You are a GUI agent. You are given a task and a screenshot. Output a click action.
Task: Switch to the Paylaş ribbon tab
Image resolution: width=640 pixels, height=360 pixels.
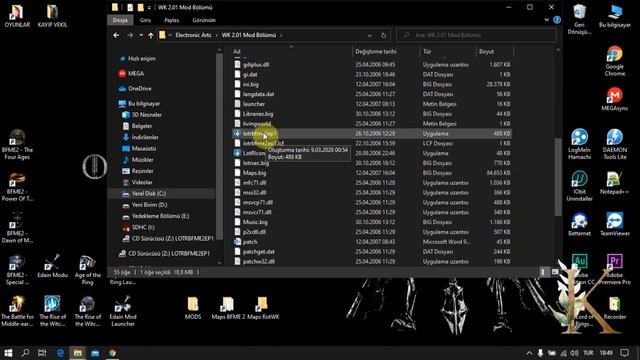(x=171, y=20)
